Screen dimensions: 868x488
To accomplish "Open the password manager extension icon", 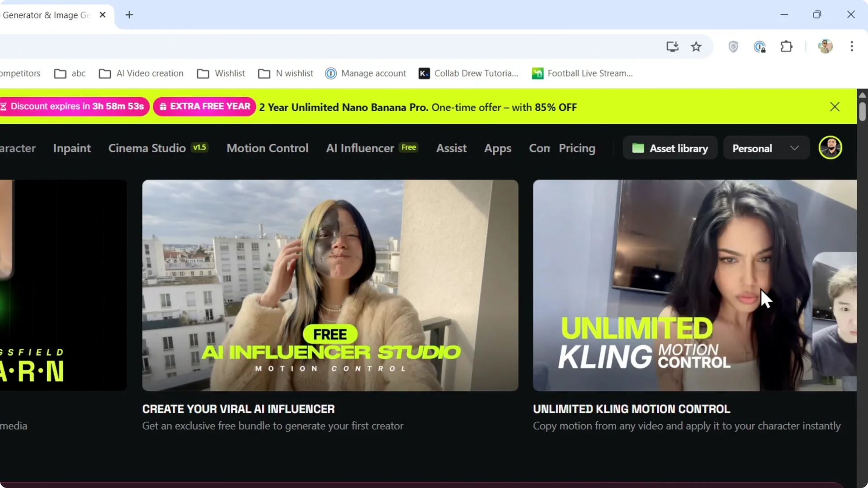I will point(760,47).
